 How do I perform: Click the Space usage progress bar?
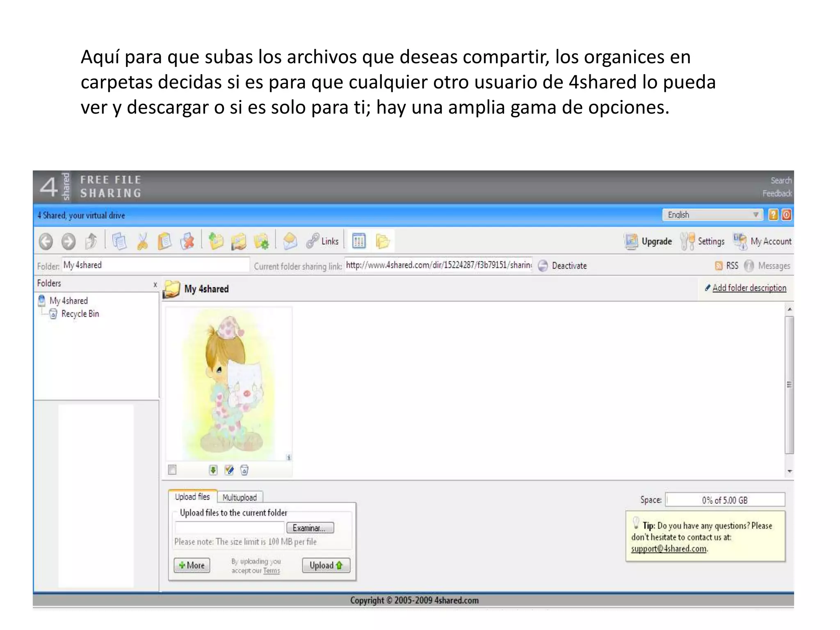tap(725, 500)
